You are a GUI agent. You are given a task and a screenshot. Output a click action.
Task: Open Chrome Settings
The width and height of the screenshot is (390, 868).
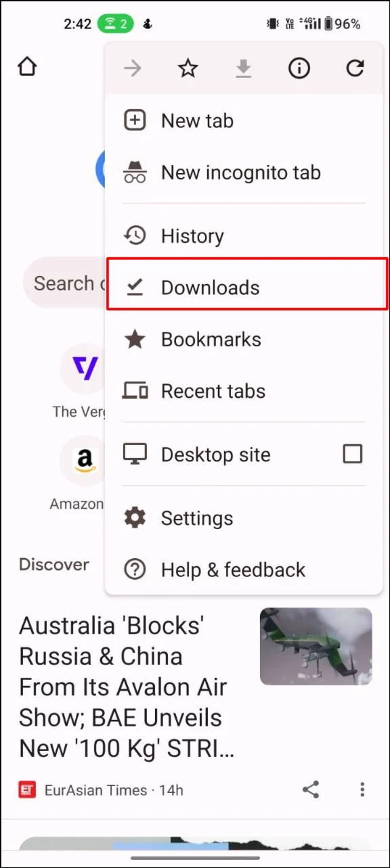[244, 518]
